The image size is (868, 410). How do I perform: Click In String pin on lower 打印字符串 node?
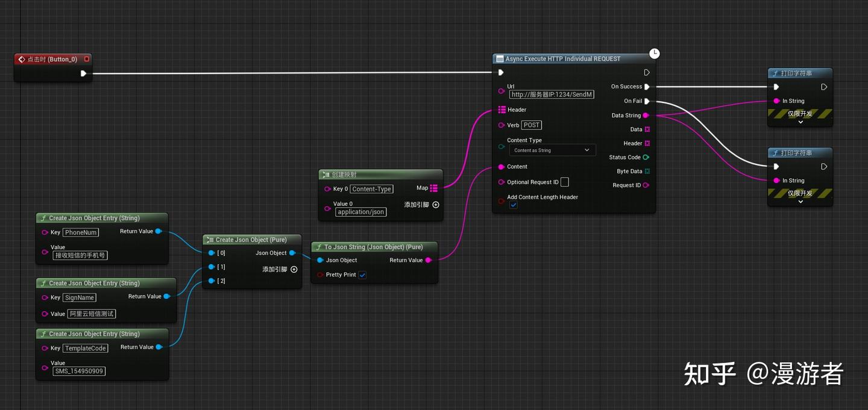point(776,181)
